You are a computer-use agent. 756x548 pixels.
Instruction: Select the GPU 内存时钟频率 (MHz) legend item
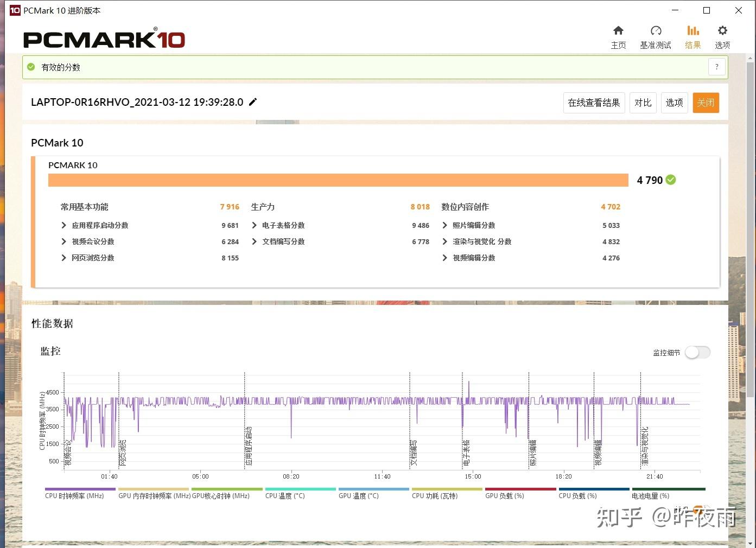pos(154,493)
